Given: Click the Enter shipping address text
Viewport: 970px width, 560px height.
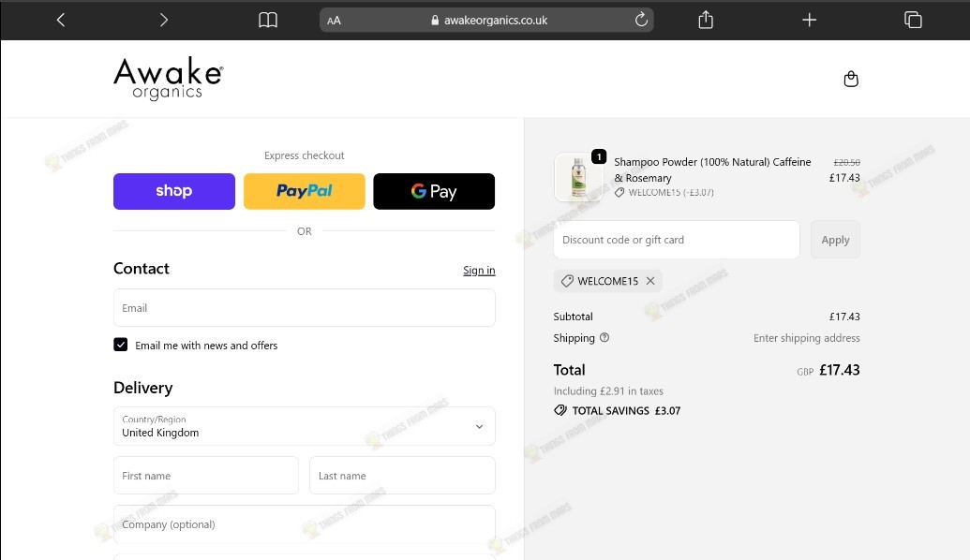Looking at the screenshot, I should click(806, 338).
